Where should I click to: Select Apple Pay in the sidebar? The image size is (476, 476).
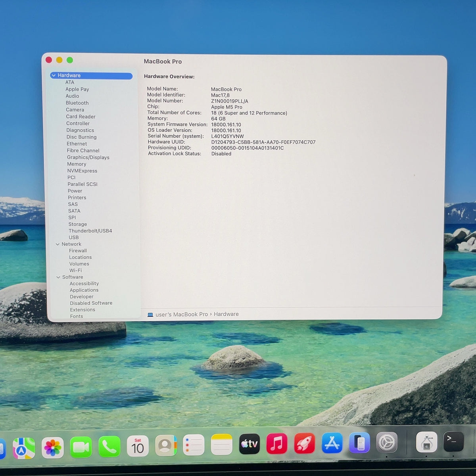click(77, 90)
